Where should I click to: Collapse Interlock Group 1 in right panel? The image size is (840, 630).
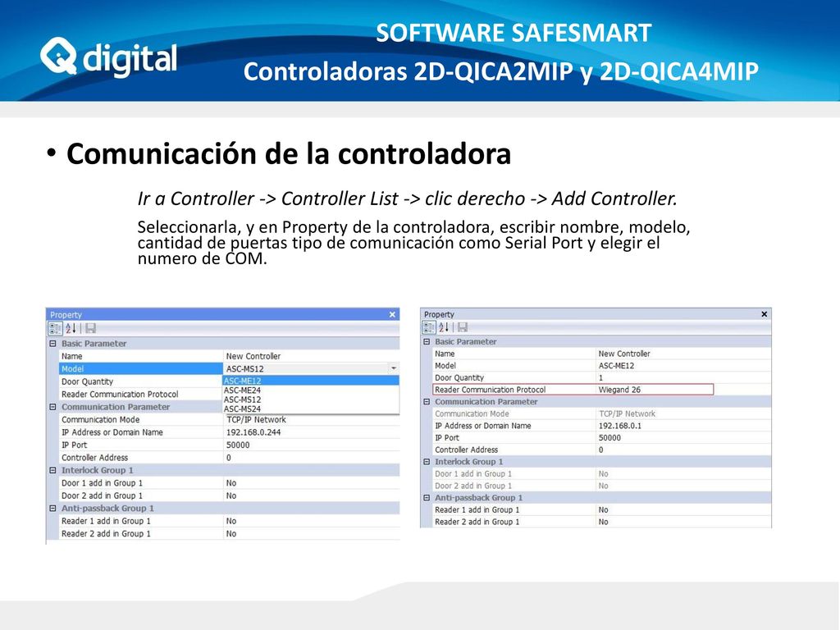click(x=427, y=461)
